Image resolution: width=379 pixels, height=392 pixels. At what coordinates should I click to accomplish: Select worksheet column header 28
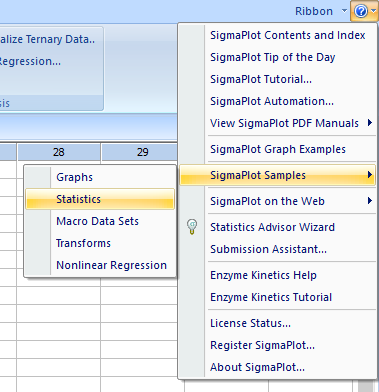pyautogui.click(x=59, y=152)
